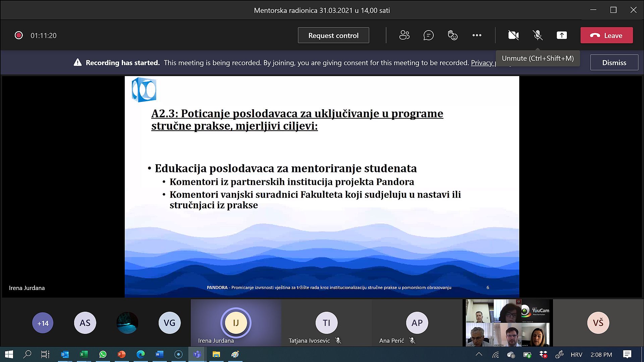Expand the +14 more participants bubble
Screen dimensions: 644x362
(x=43, y=323)
